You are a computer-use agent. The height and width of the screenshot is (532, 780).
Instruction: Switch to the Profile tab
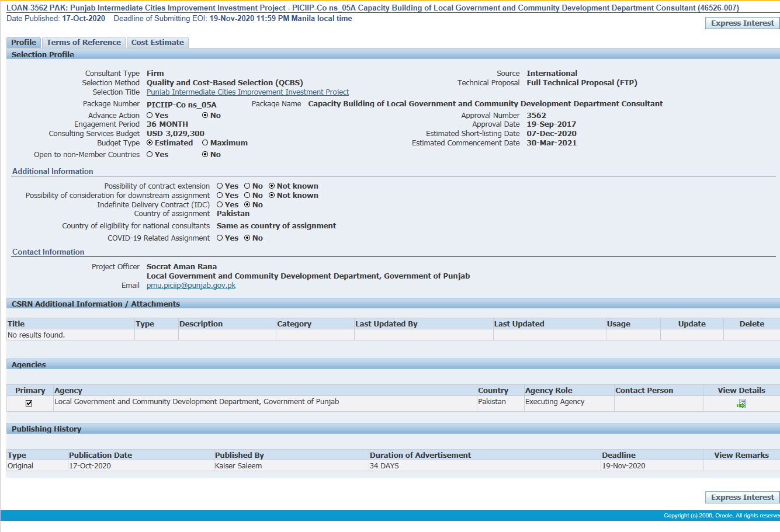[x=23, y=43]
